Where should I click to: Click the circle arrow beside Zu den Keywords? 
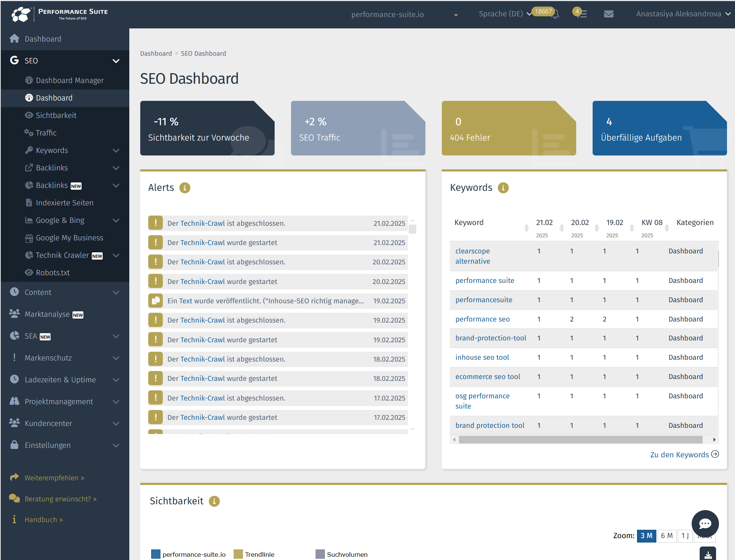[715, 454]
